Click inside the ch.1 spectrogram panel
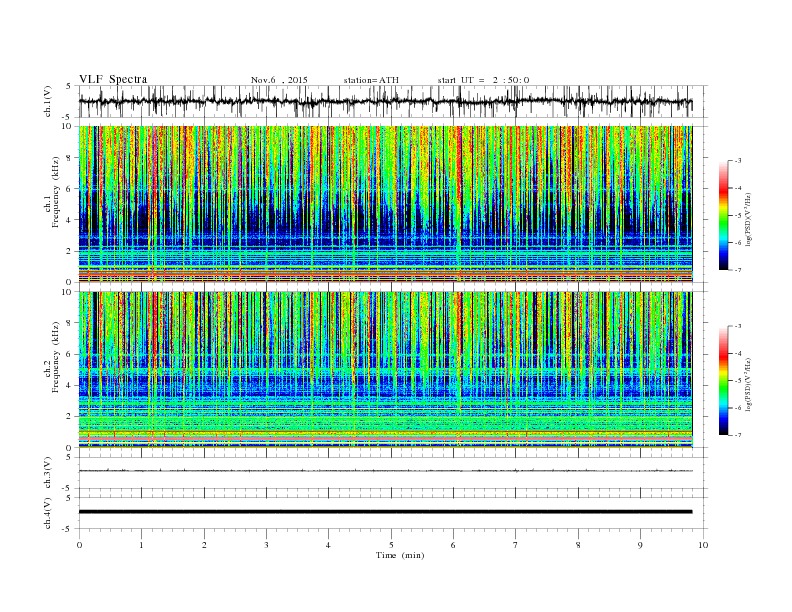Image resolution: width=792 pixels, height=612 pixels. click(x=385, y=204)
